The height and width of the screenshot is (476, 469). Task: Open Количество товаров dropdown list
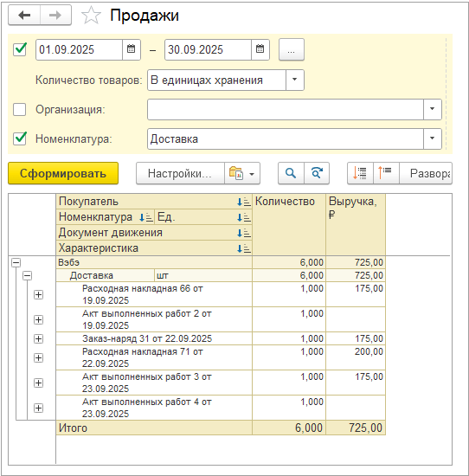click(x=295, y=80)
